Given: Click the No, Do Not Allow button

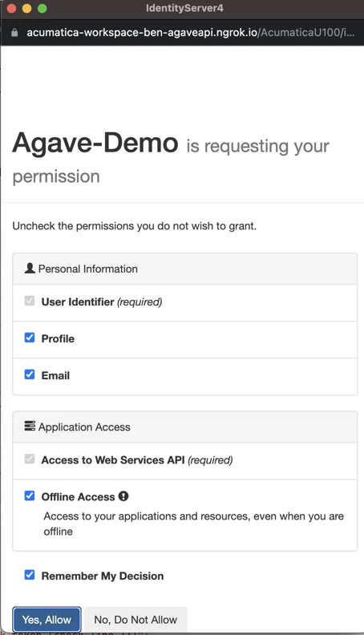Looking at the screenshot, I should coord(135,620).
